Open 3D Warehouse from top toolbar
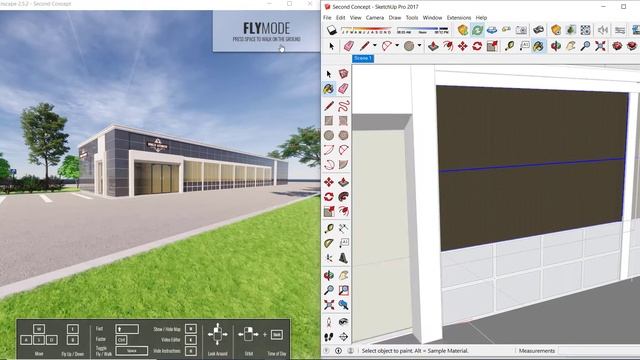Viewport: 640px width, 360px height. pos(617,46)
